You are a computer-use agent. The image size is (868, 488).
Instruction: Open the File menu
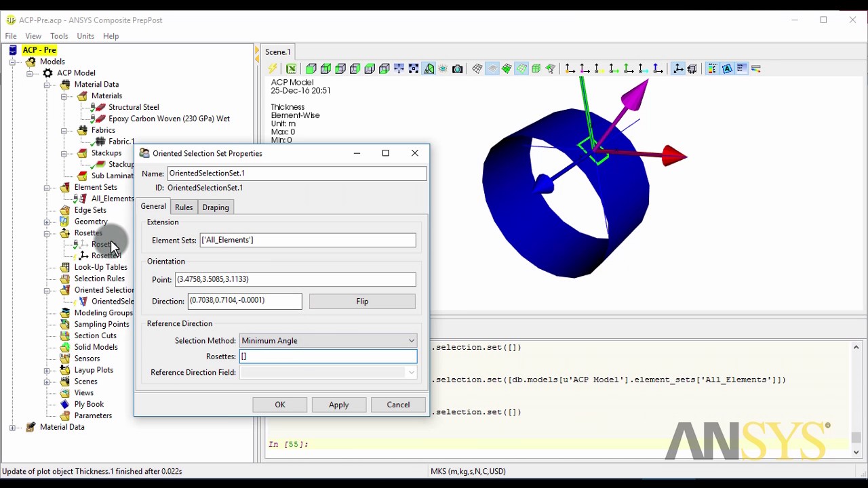[11, 36]
